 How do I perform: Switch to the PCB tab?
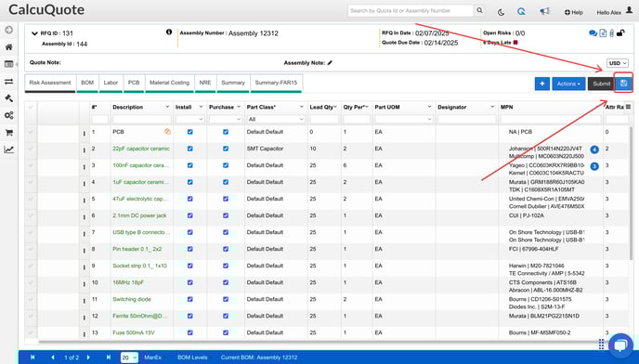click(x=134, y=83)
